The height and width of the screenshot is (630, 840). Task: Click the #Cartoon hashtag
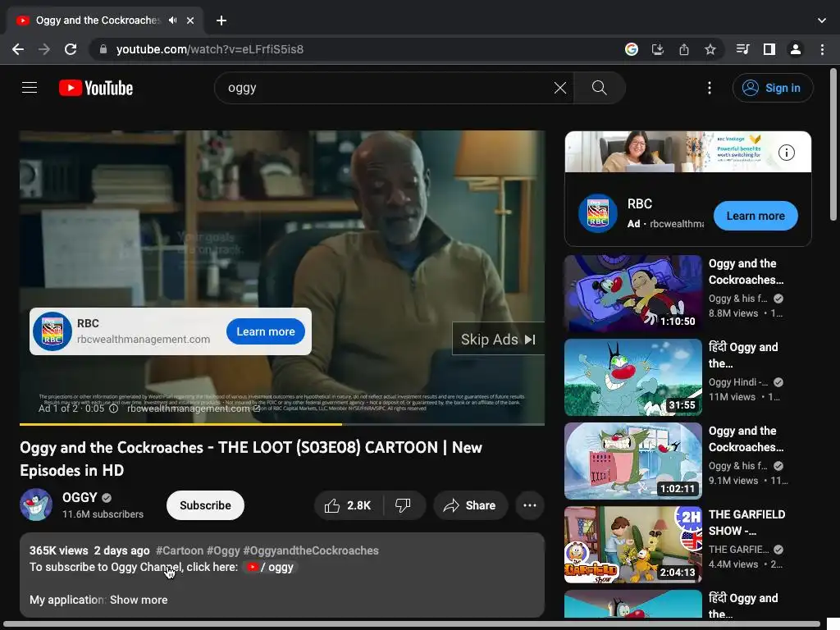(180, 550)
